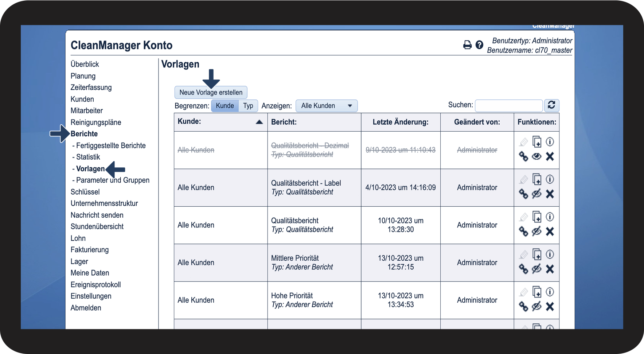This screenshot has height=354, width=644.
Task: Show info for Mittlere Priorität template
Action: click(550, 254)
